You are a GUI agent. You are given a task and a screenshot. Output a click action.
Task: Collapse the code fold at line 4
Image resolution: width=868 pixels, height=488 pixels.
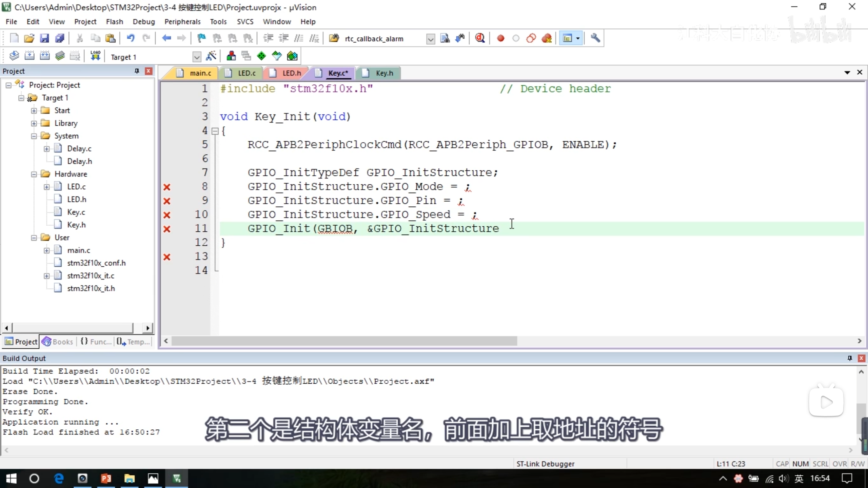(x=215, y=131)
